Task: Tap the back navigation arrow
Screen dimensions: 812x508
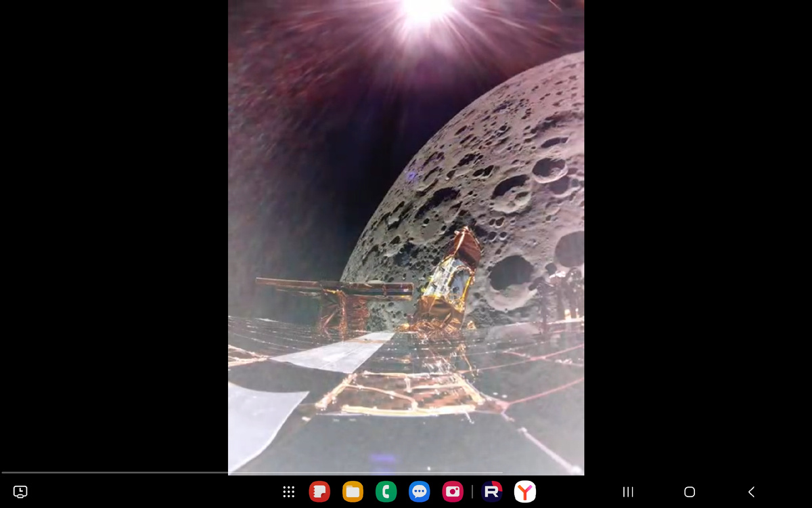Action: pos(751,492)
